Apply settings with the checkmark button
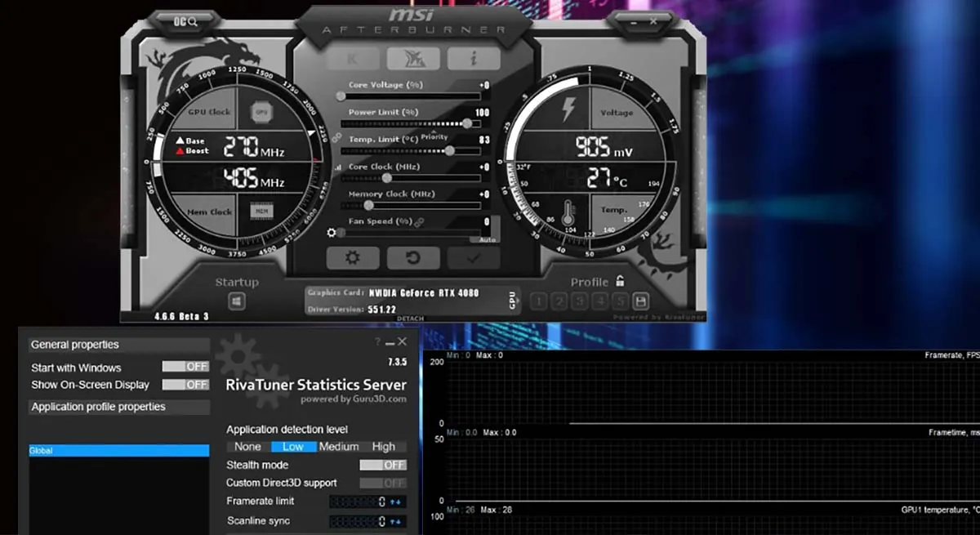Viewport: 980px width, 535px height. [473, 258]
